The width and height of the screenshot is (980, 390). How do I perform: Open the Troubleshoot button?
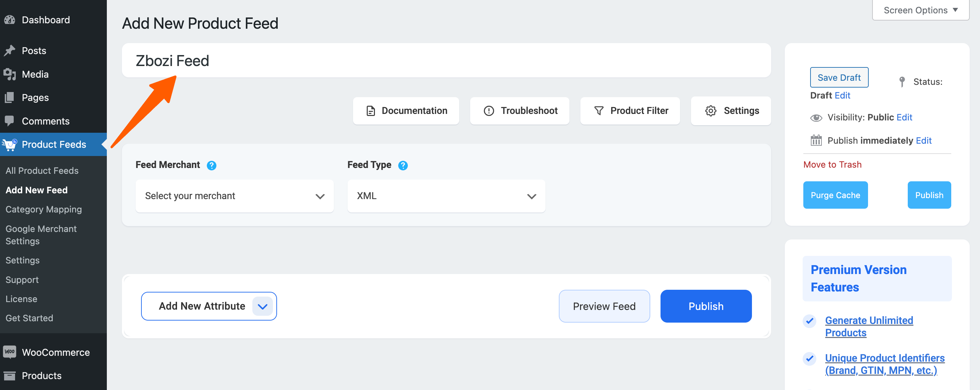click(519, 110)
